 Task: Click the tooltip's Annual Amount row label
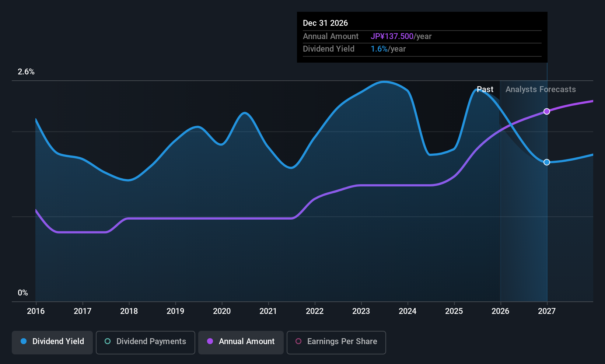point(331,36)
